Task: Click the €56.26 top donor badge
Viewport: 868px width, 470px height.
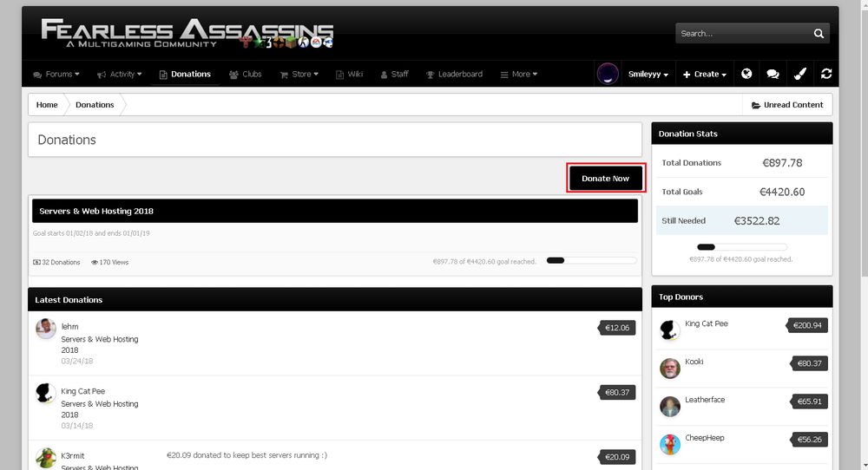Action: coord(809,440)
